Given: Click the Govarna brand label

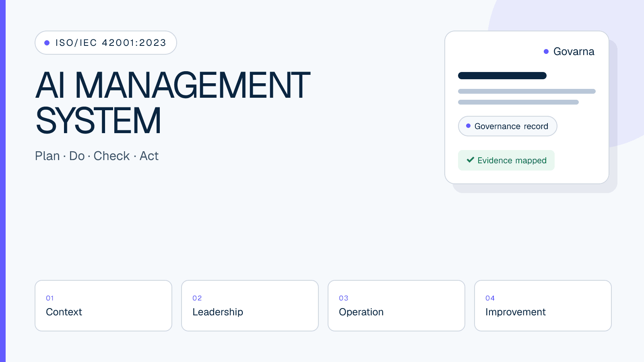Looking at the screenshot, I should [x=574, y=51].
